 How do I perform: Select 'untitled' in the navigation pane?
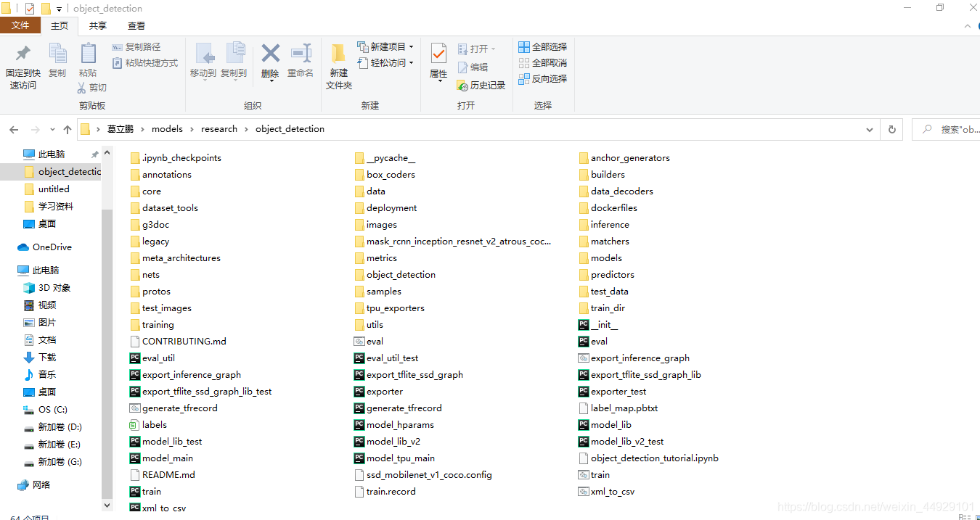(x=54, y=189)
